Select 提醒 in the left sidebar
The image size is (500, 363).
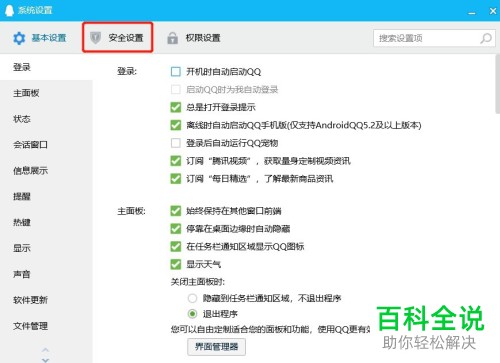click(x=46, y=197)
